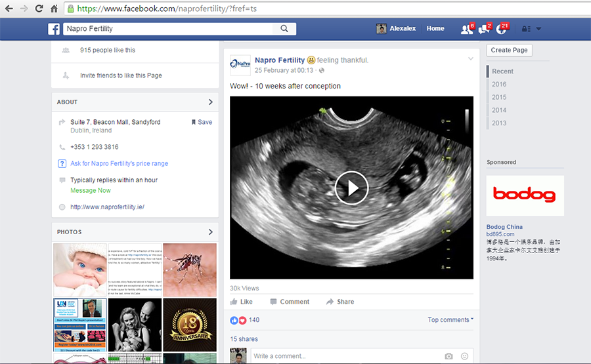
Task: Click the phone icon beside number
Action: point(62,147)
